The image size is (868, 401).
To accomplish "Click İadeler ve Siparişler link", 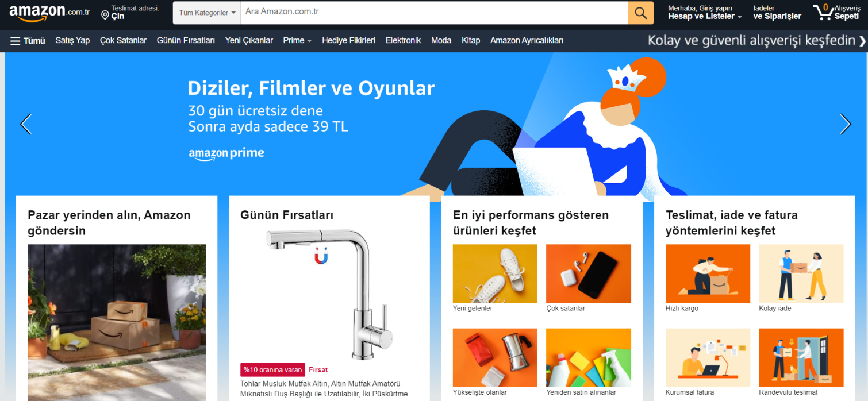I will pos(777,13).
